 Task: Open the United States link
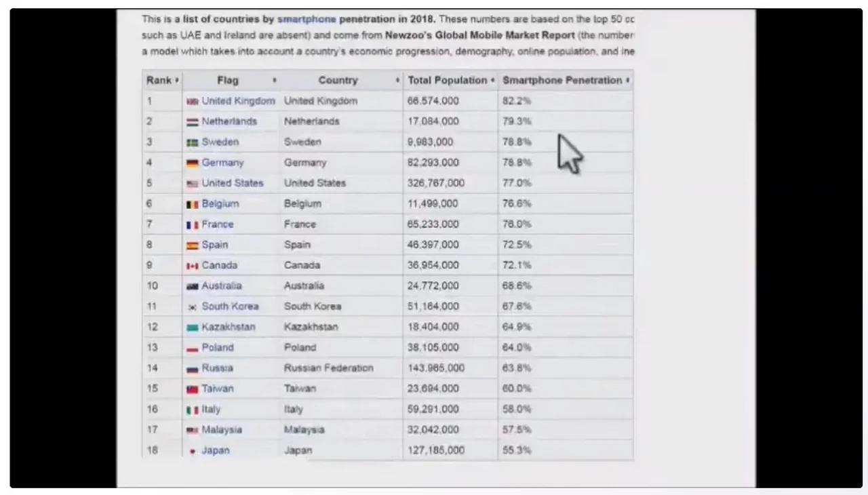232,183
